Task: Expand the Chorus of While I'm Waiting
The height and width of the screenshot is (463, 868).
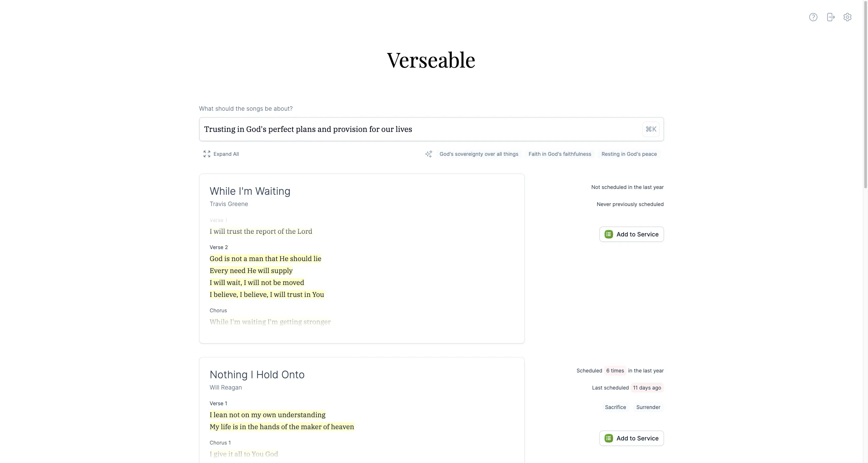Action: (x=218, y=310)
